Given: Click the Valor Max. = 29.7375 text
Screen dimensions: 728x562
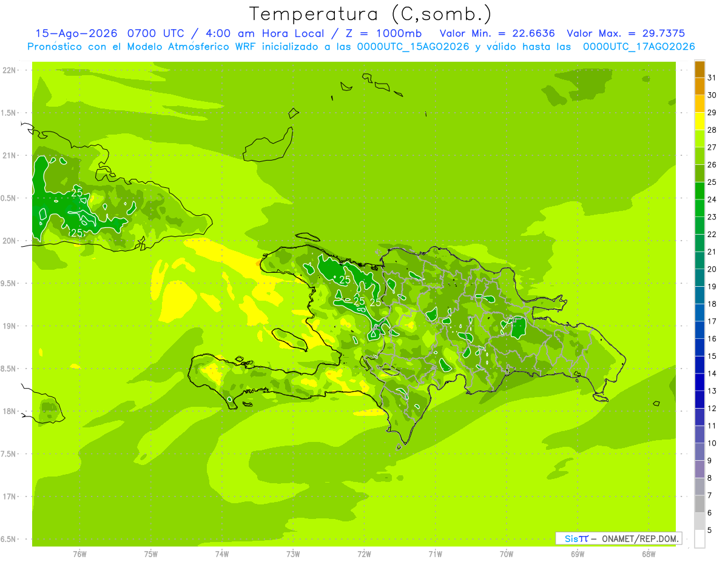Looking at the screenshot, I should [625, 33].
